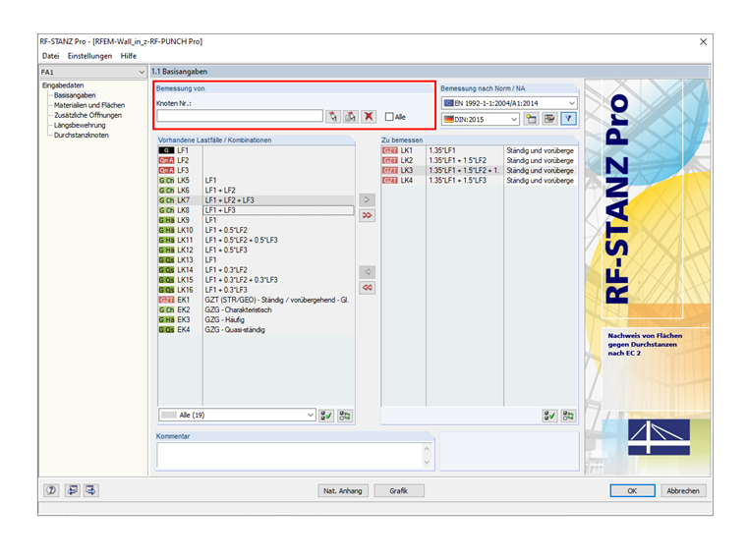Select LK3 in Zu bemessen list
Viewport: 747px width, 560px height.
(480, 171)
